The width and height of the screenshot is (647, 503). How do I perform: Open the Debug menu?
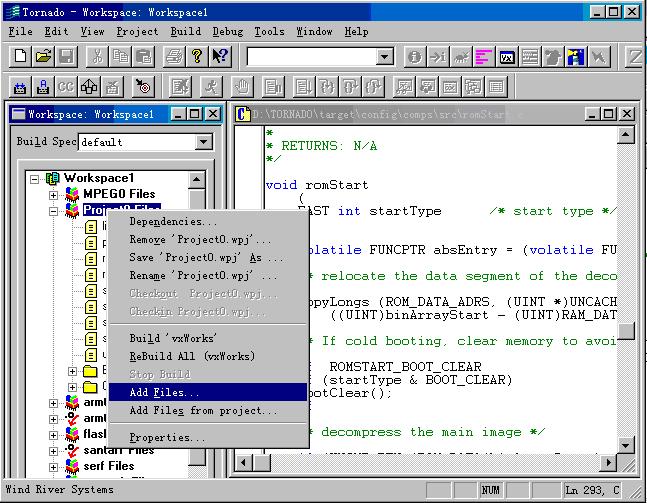click(228, 31)
